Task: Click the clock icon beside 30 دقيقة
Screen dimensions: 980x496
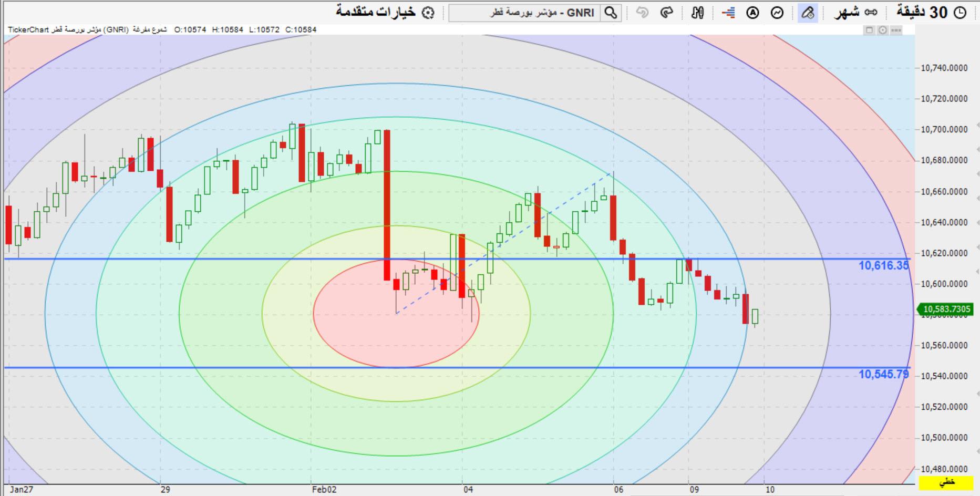Action: coord(960,13)
